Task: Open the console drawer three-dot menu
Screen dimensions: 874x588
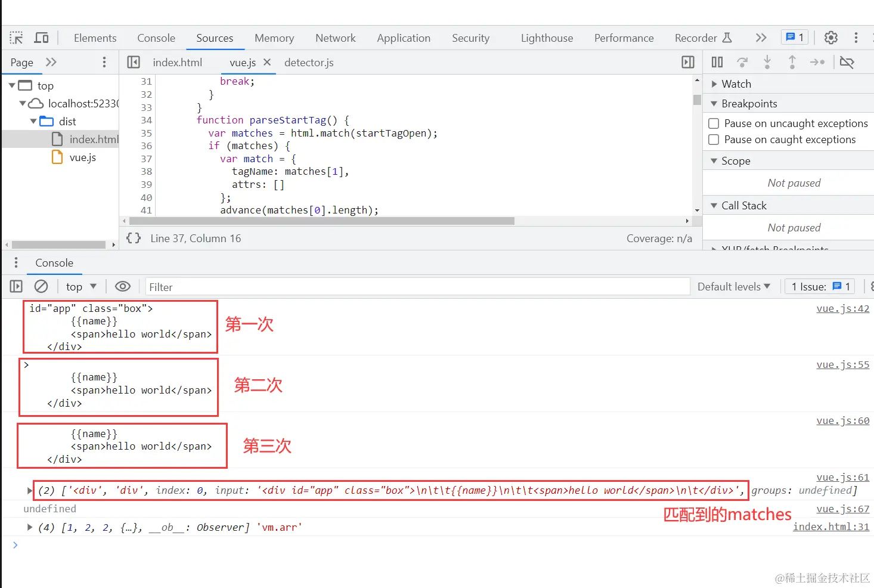Action: [16, 262]
